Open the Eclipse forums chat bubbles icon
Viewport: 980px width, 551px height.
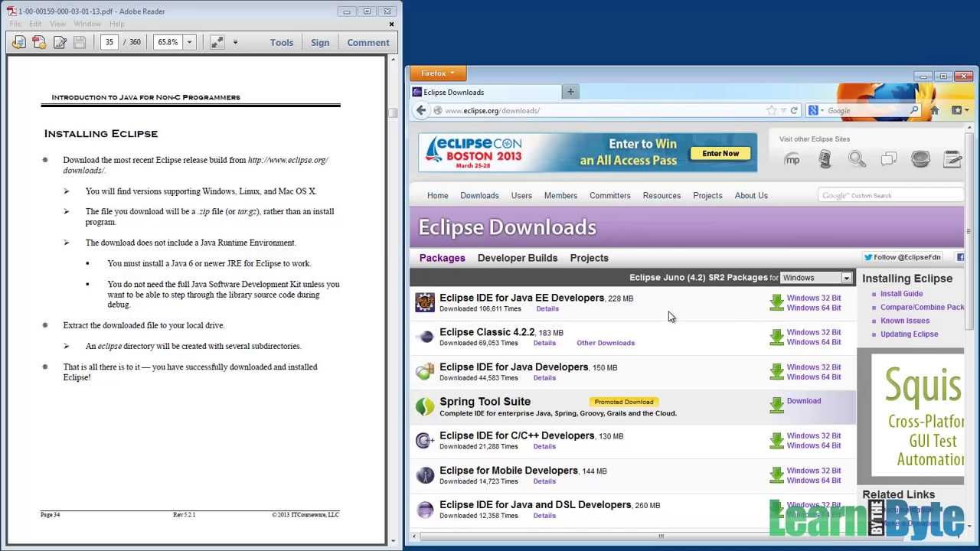click(x=889, y=159)
